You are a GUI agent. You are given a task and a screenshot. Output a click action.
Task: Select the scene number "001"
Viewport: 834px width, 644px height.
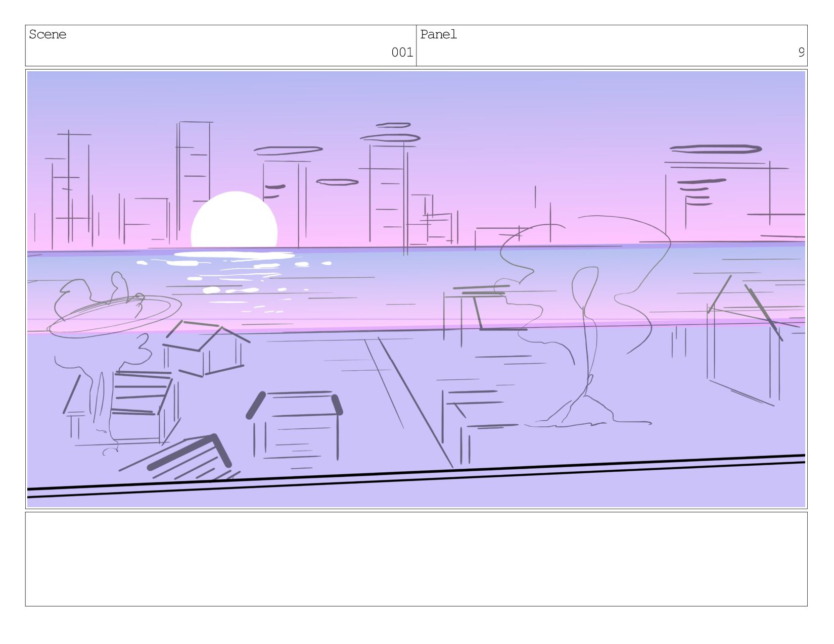[402, 52]
